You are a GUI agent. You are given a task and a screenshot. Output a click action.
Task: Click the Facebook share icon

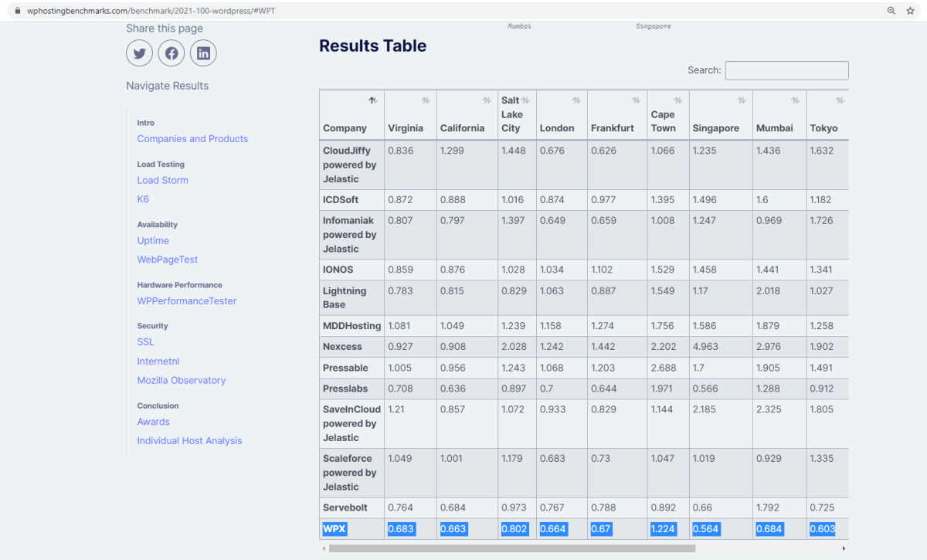(x=171, y=53)
